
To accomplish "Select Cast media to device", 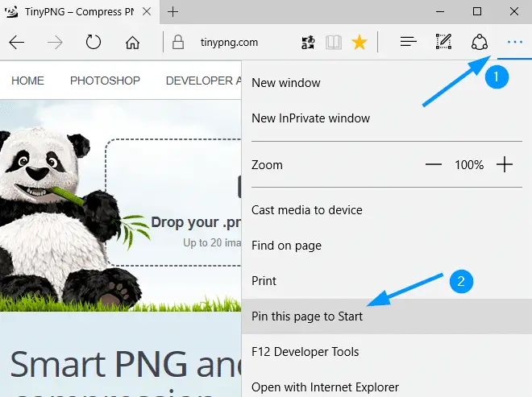I will click(x=386, y=210).
